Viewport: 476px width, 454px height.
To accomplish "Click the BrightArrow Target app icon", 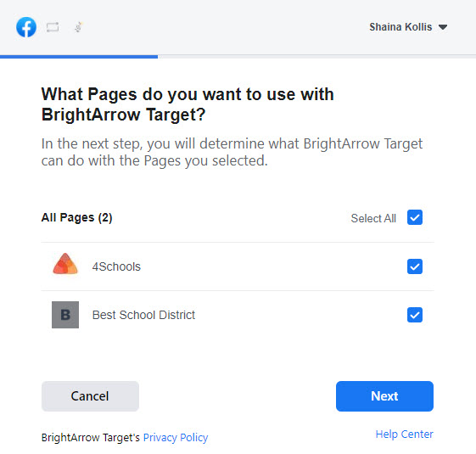I will 79,27.
